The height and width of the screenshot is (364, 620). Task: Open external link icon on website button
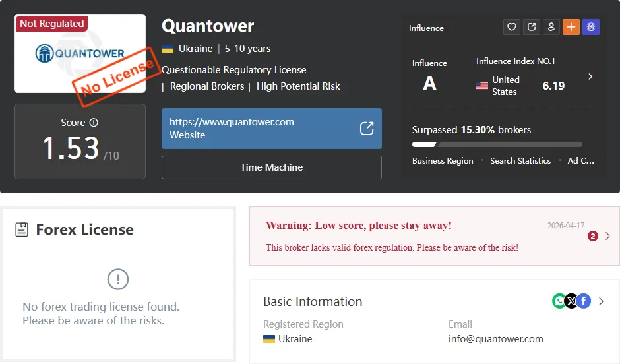coord(367,129)
